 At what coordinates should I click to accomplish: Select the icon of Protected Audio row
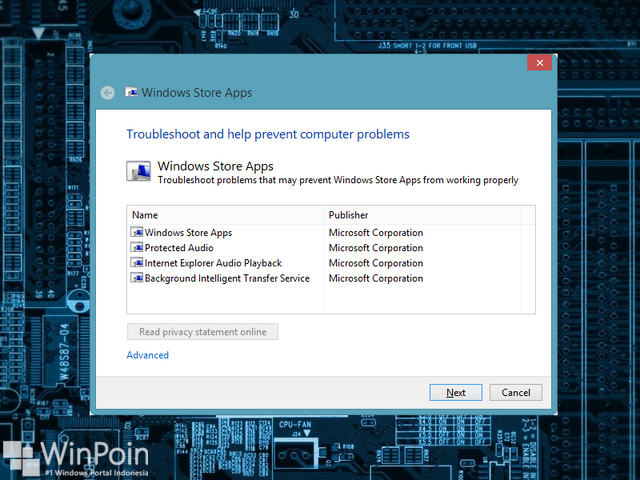click(137, 247)
